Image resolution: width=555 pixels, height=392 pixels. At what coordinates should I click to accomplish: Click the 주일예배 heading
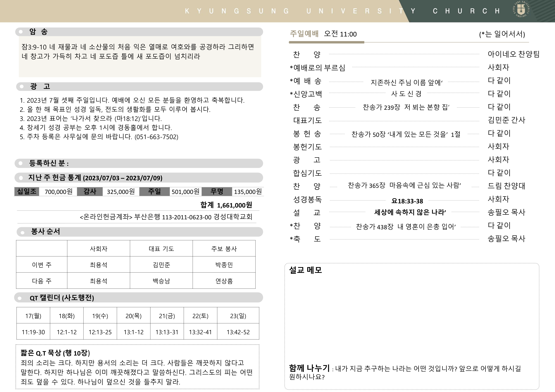(x=304, y=34)
